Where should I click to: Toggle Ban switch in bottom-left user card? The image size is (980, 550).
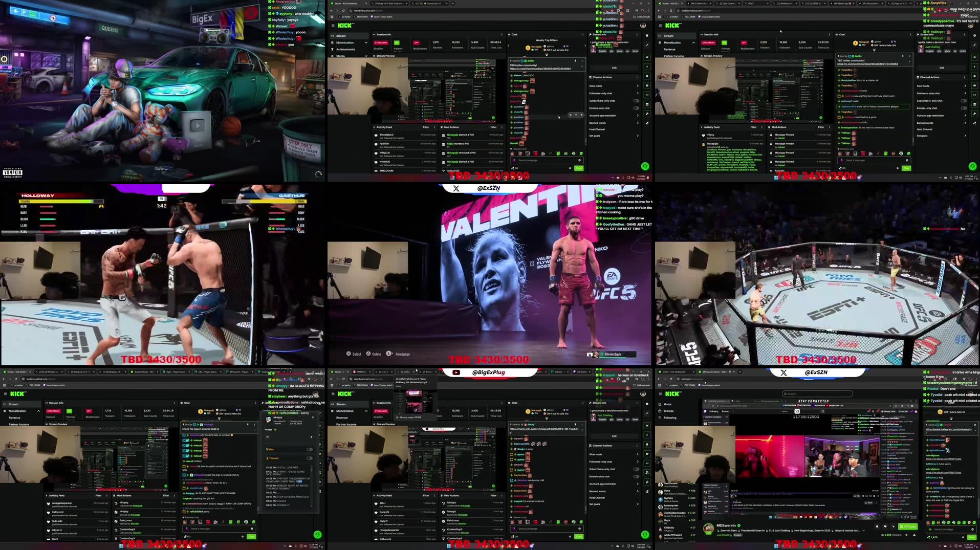[309, 450]
